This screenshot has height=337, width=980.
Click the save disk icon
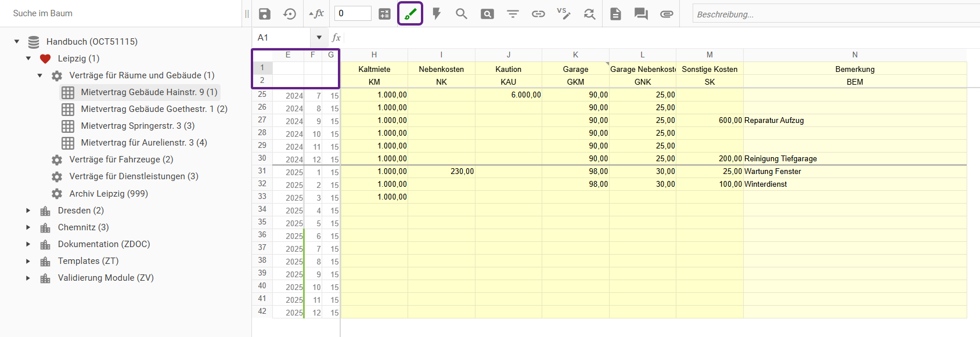pos(265,14)
